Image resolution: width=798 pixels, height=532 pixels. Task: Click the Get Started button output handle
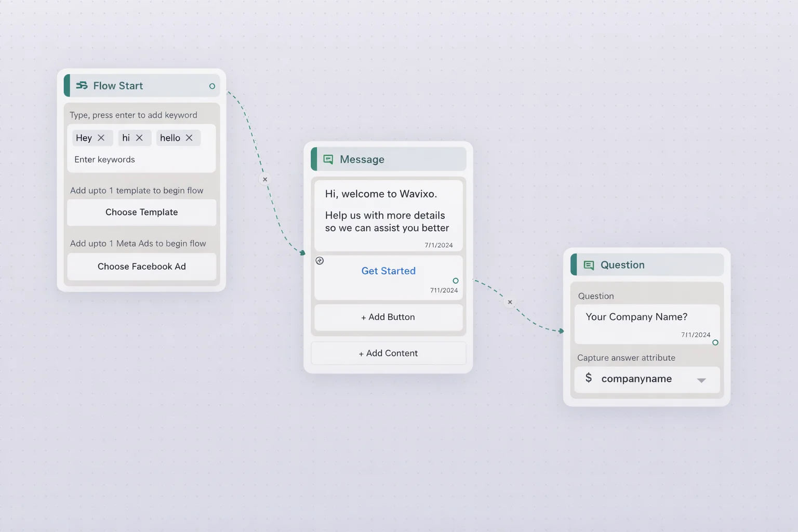click(456, 281)
